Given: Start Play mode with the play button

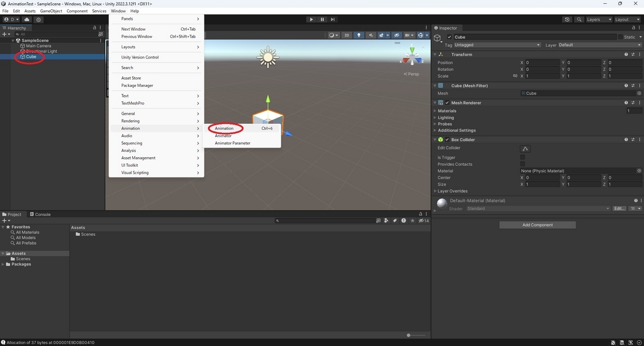Looking at the screenshot, I should (x=311, y=19).
